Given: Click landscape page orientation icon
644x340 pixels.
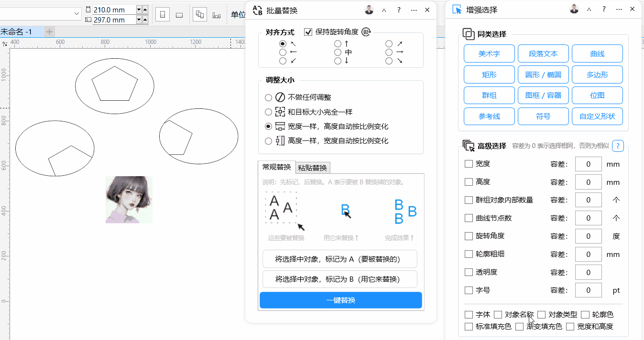Looking at the screenshot, I should 179,15.
